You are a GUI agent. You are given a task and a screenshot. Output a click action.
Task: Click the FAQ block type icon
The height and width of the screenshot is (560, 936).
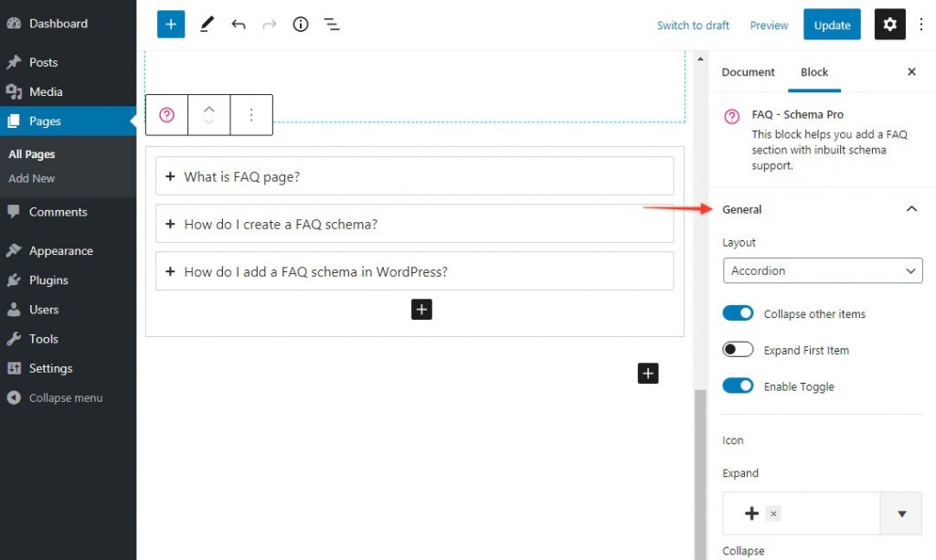coord(166,115)
